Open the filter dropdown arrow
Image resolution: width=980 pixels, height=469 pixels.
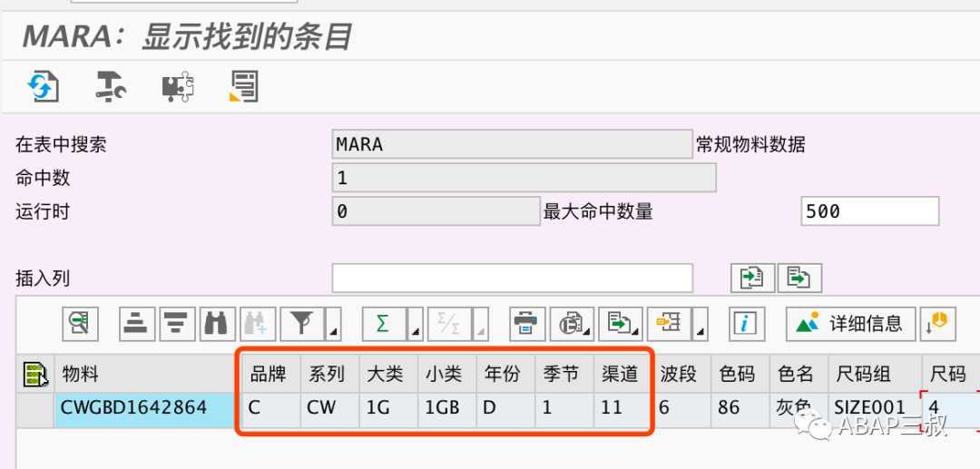[334, 325]
